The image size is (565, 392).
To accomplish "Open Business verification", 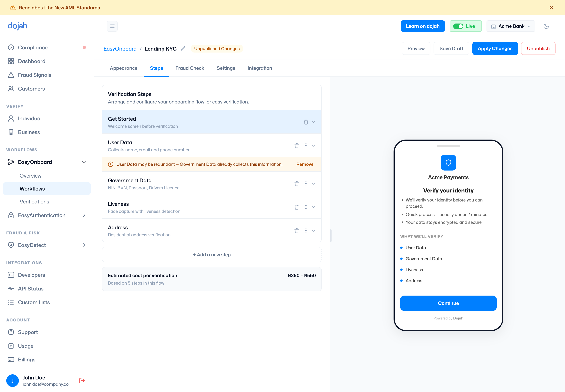I will [x=47, y=132].
